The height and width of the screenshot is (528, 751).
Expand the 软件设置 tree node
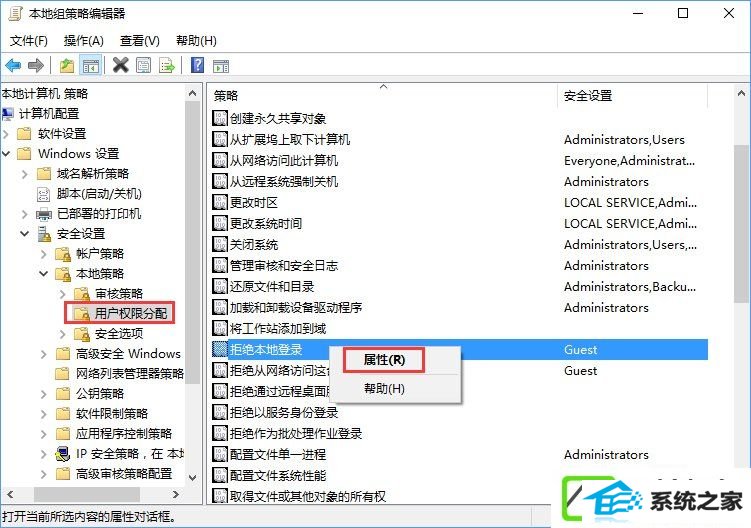[x=6, y=134]
